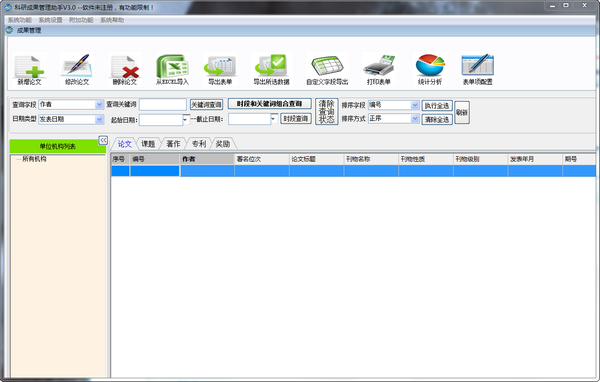Open the 日期类型 dropdown showing 发表日期
The image size is (600, 382).
[x=71, y=119]
